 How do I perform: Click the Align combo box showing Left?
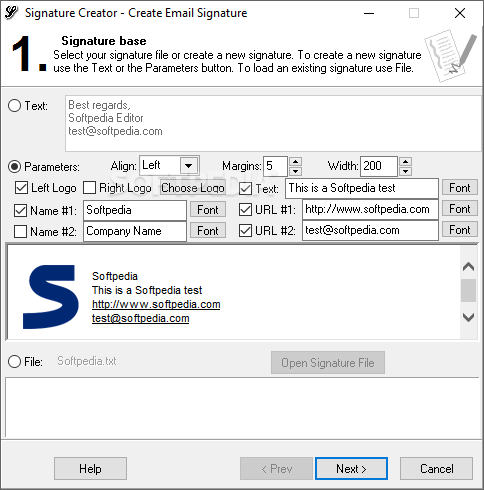(x=169, y=165)
